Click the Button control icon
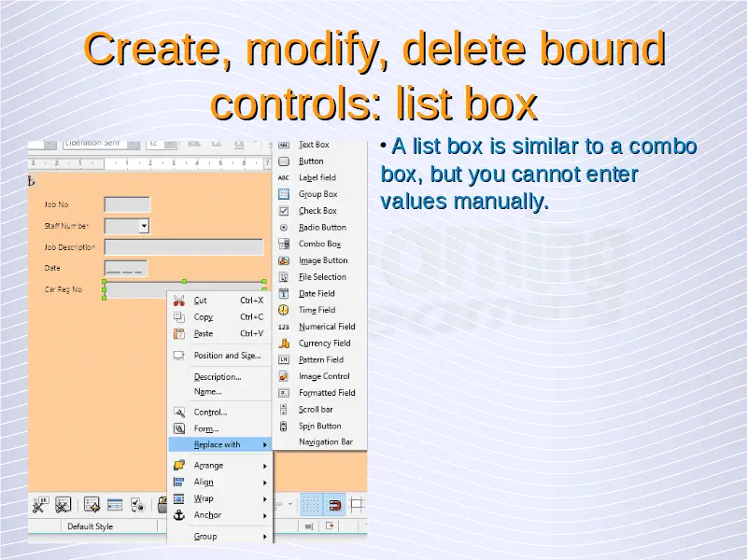Screen dimensions: 747x560 pyautogui.click(x=284, y=161)
